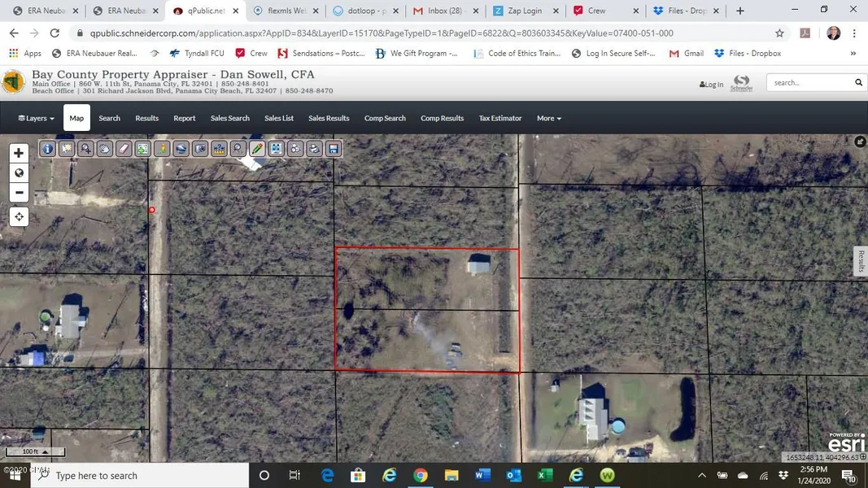Click the Log In link

711,84
